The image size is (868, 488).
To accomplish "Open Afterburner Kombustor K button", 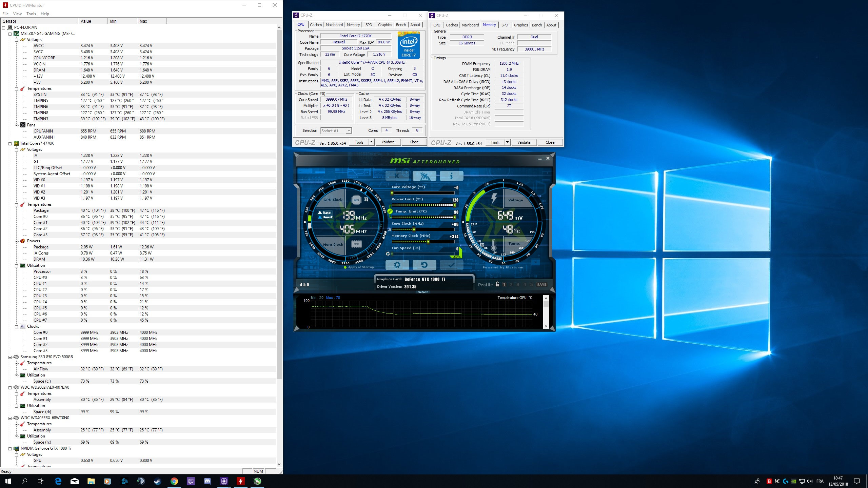I will pyautogui.click(x=397, y=176).
